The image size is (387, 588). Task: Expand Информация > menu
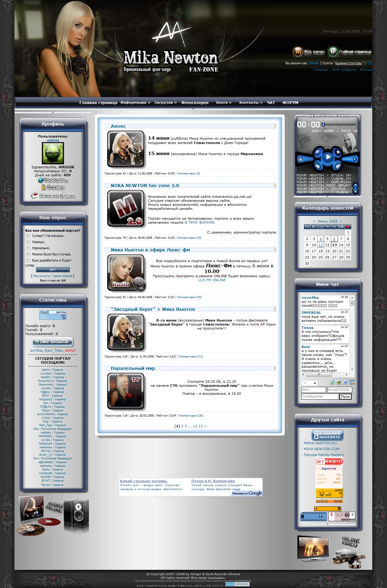135,102
